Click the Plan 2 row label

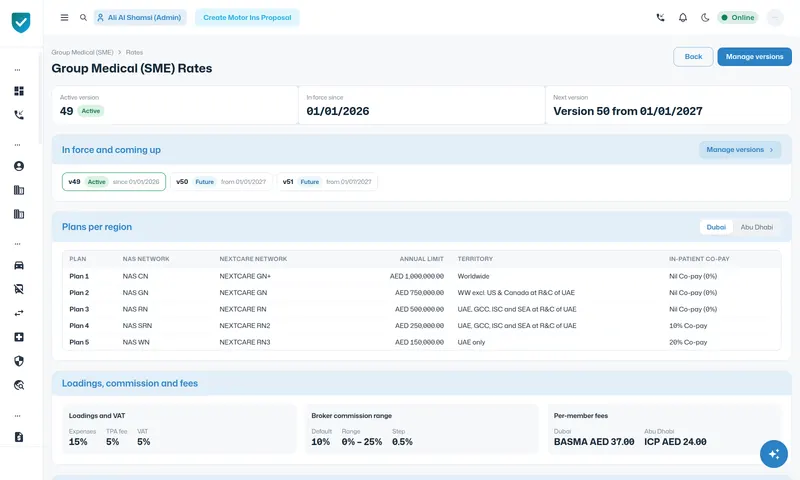[x=79, y=293]
